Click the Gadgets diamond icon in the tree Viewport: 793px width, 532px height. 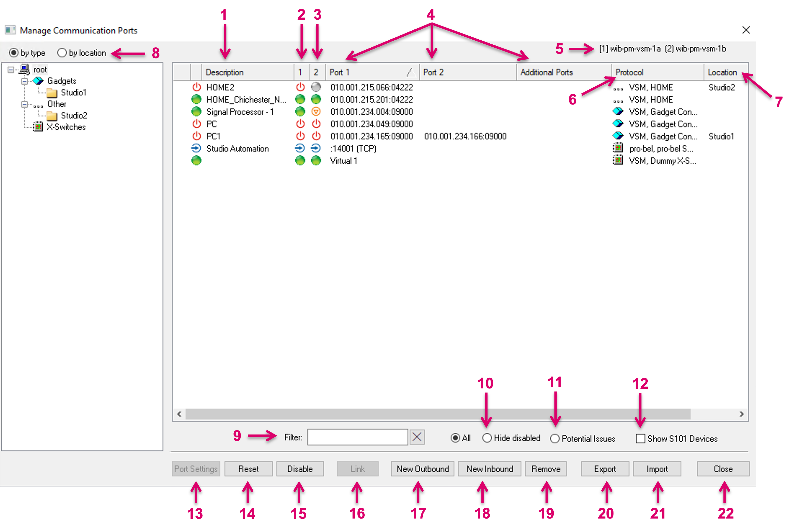click(38, 81)
